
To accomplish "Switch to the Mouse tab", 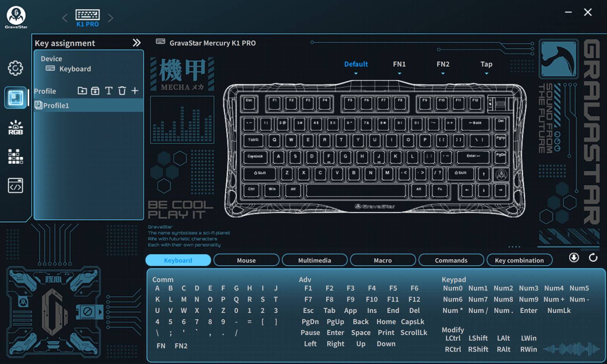I will click(246, 260).
